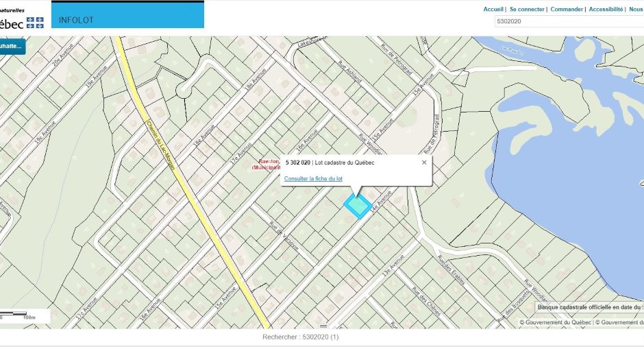Select the highlighted cyan lot polygon
644x347 pixels.
point(358,205)
